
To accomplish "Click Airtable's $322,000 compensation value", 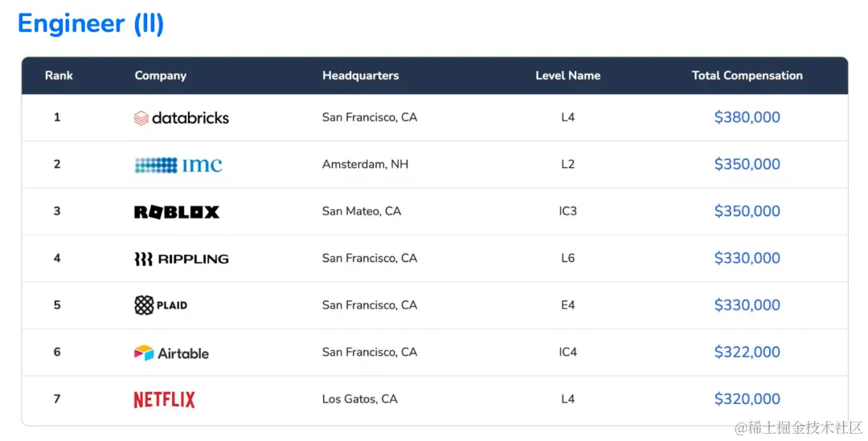I will (x=747, y=352).
